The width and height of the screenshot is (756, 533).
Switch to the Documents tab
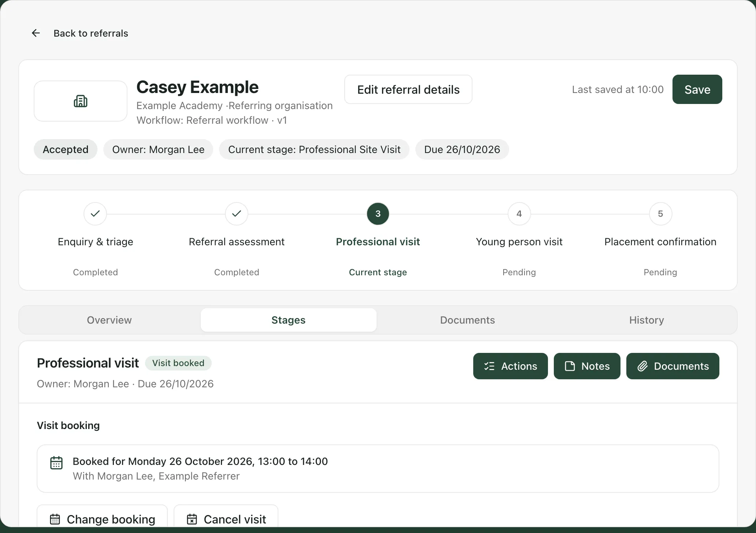[x=467, y=320]
